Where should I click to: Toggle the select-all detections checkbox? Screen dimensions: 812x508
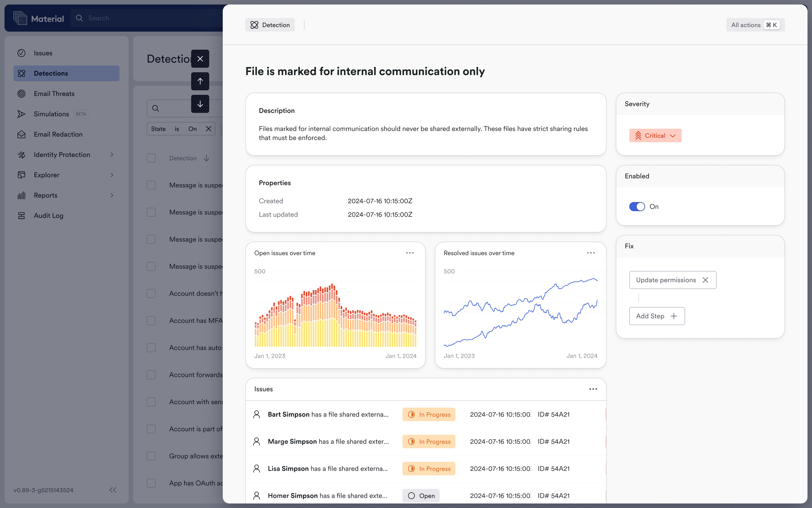[x=151, y=158]
